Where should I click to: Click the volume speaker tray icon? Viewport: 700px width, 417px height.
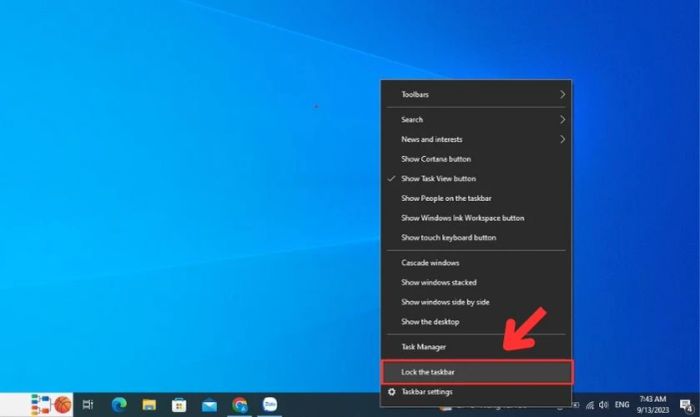(x=602, y=404)
